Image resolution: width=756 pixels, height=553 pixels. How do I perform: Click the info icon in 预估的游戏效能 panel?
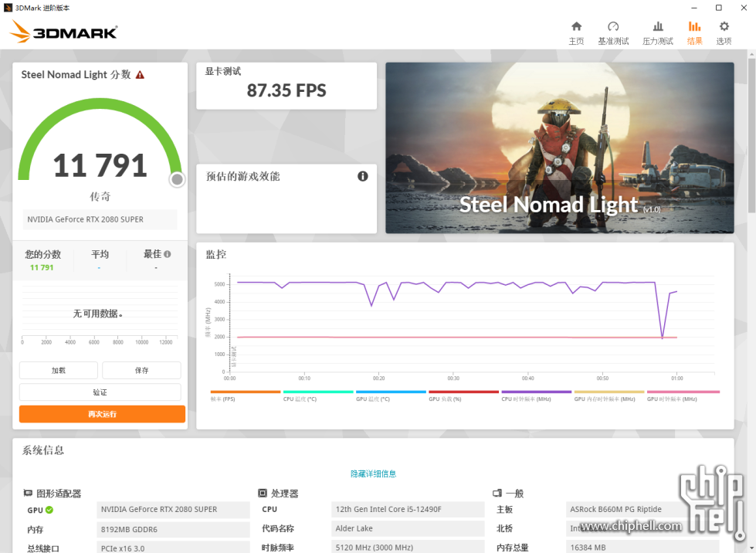(x=363, y=176)
